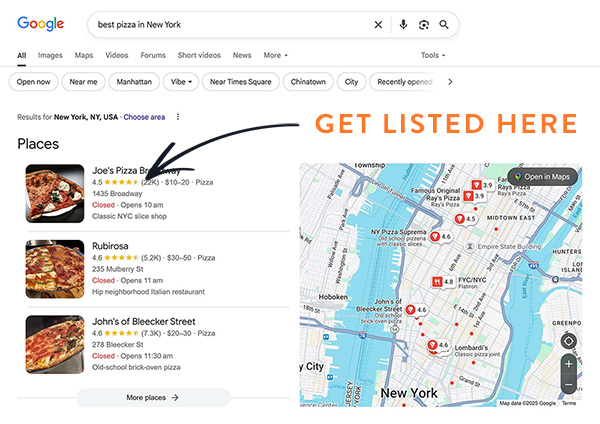Click the John's of Bleecker Street map pin
Image resolution: width=600 pixels, height=424 pixels.
pos(416,310)
